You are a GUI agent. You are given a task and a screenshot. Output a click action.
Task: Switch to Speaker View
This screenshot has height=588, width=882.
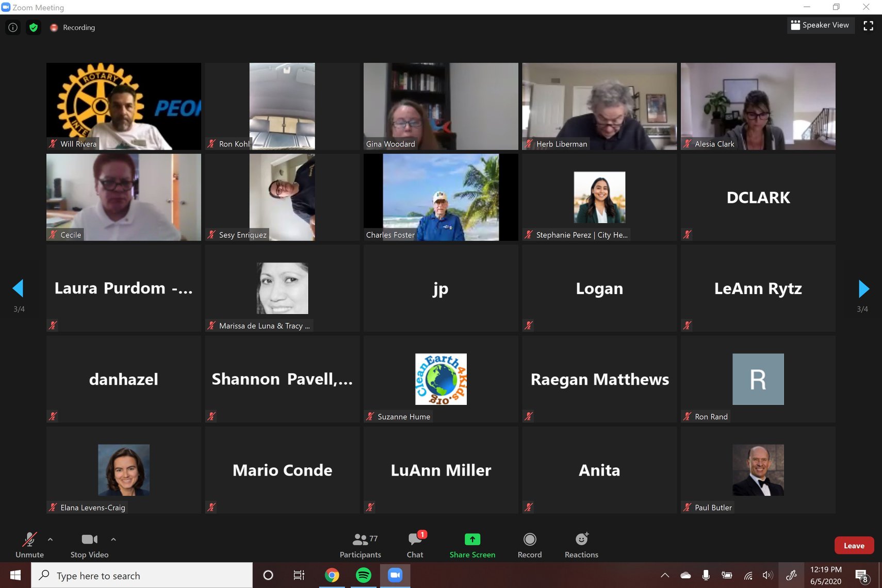click(820, 25)
